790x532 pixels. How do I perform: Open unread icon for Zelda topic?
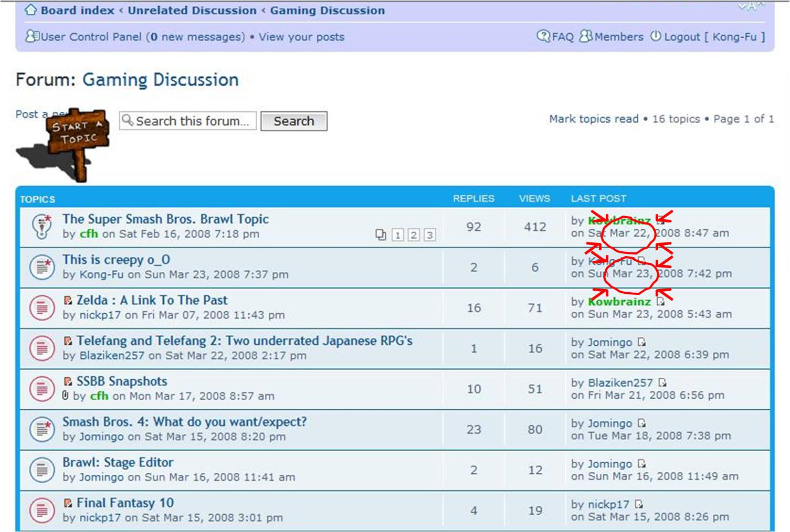pyautogui.click(x=68, y=301)
